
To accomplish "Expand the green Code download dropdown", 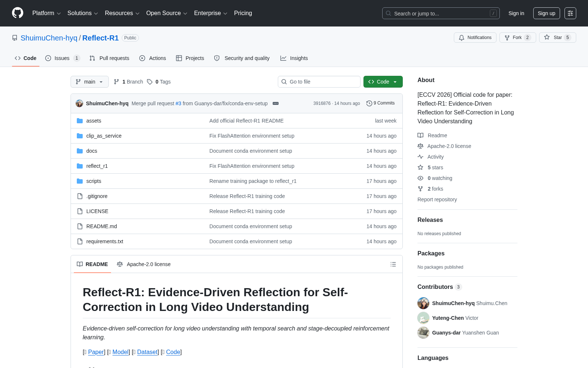I will tap(383, 82).
